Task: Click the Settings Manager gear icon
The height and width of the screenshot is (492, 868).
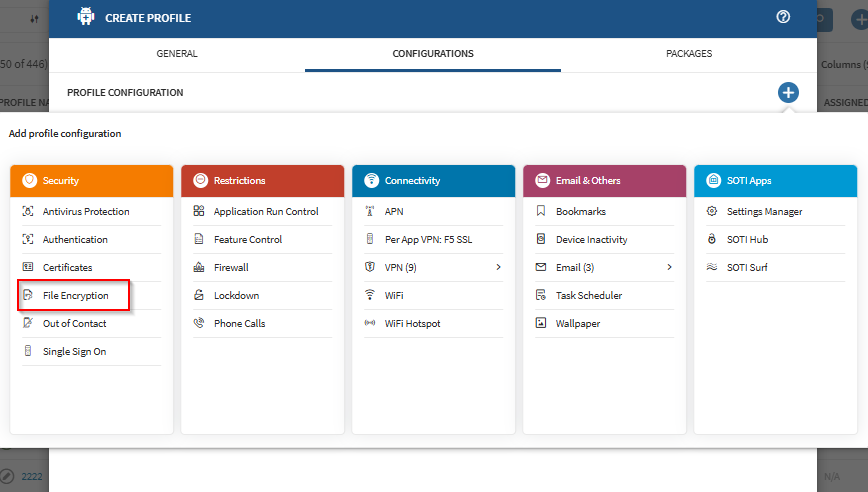Action: click(712, 212)
